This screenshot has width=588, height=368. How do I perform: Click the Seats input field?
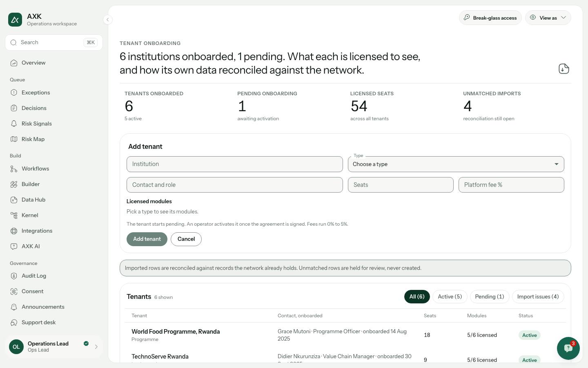tap(401, 185)
